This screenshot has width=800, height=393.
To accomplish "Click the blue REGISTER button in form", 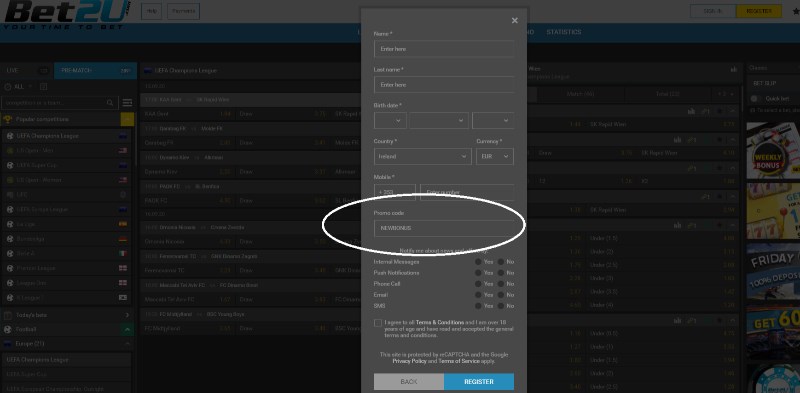I will (479, 382).
